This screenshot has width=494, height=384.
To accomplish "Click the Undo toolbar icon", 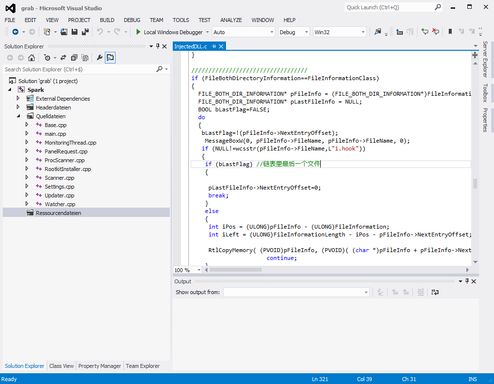I will point(100,32).
